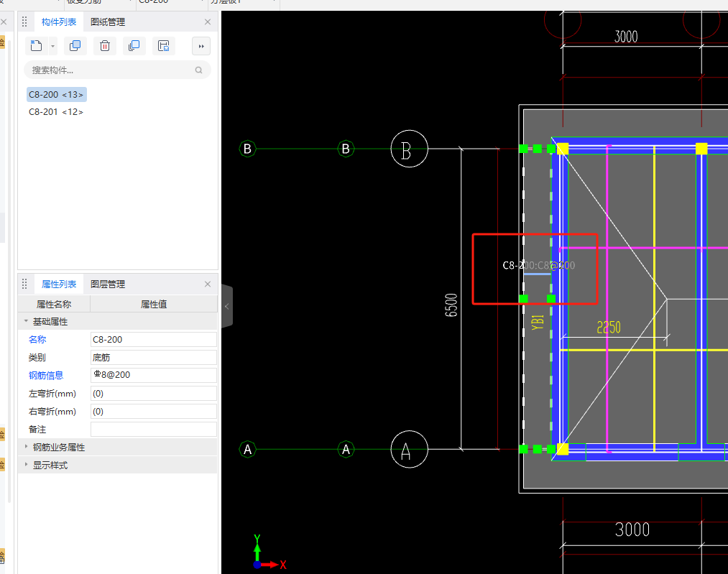Click the 钢筋信息 property label
The width and height of the screenshot is (728, 574).
46,376
